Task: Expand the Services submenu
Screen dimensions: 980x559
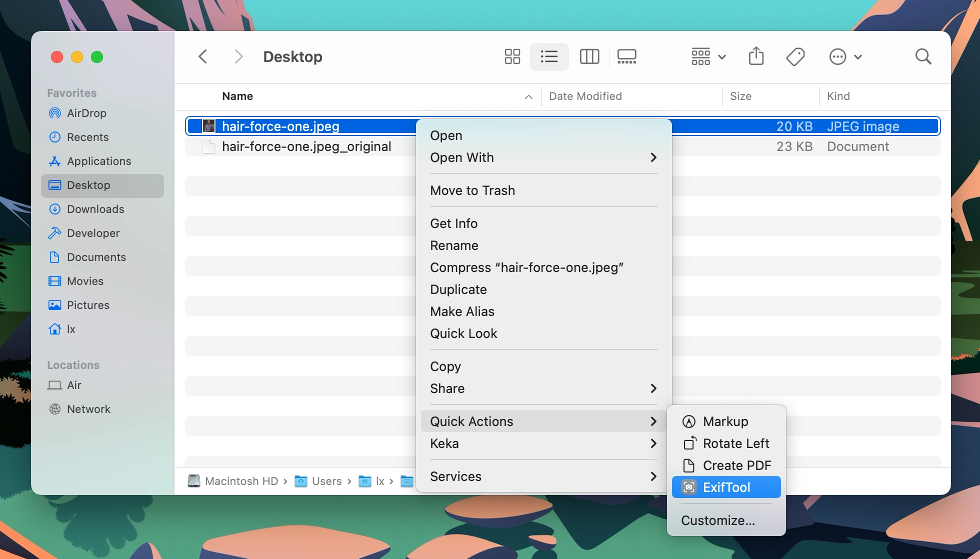Action: pyautogui.click(x=543, y=476)
